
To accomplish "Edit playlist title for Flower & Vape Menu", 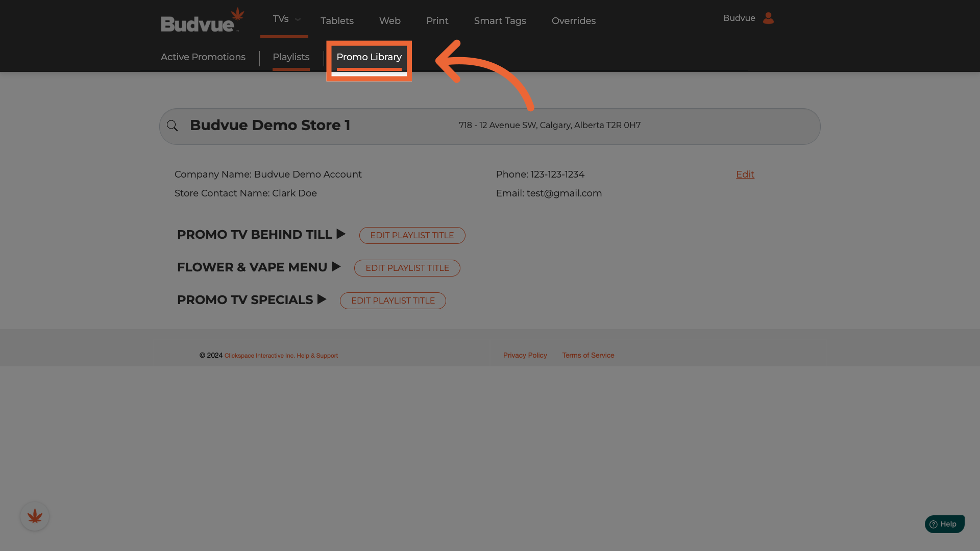I will pyautogui.click(x=407, y=268).
